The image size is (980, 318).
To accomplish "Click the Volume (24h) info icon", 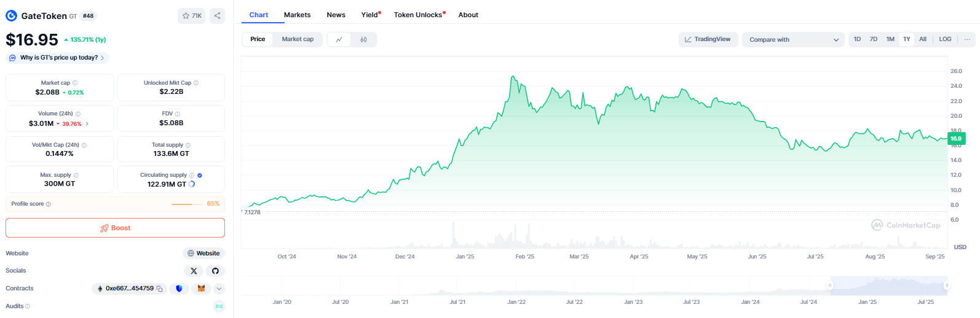I will [x=78, y=114].
